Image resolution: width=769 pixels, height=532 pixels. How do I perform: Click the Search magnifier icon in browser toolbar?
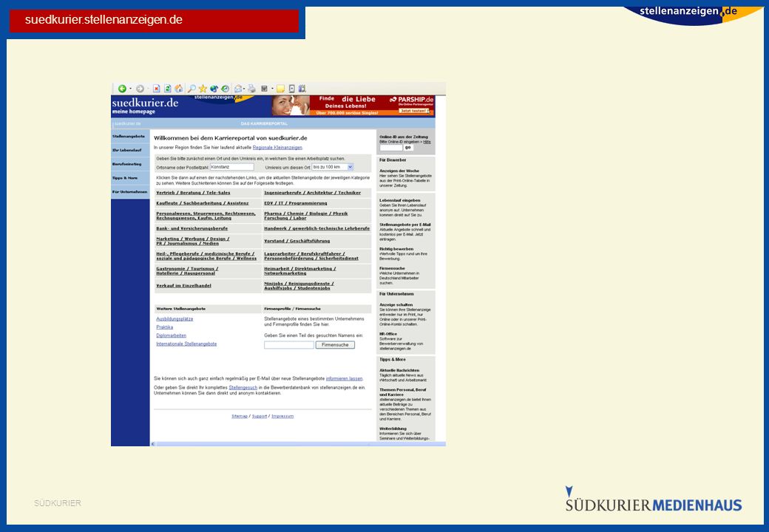pos(192,89)
